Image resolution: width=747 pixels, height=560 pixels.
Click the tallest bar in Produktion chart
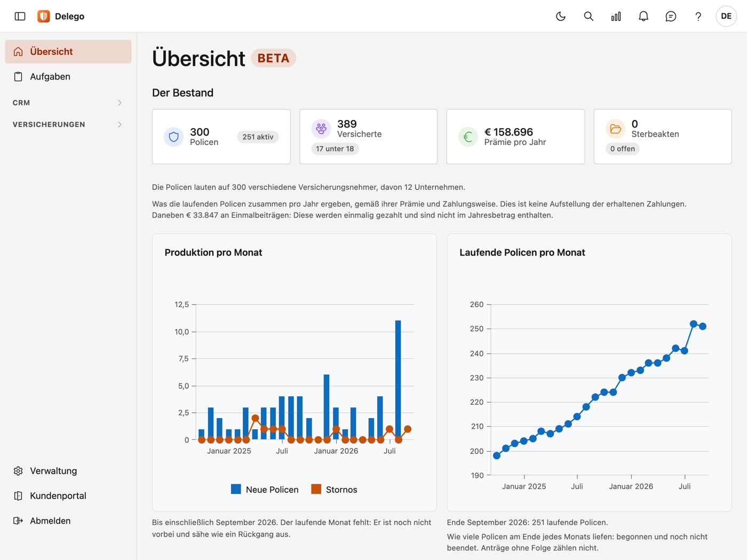[398, 380]
